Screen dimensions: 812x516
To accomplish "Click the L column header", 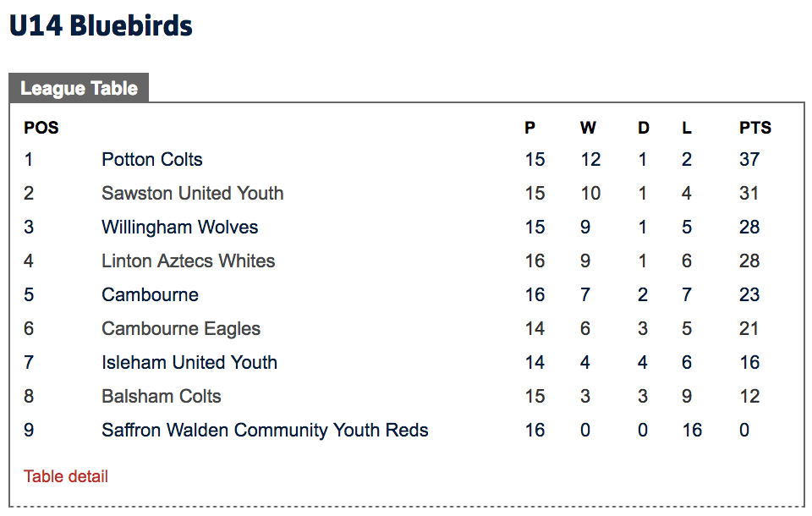I will pos(687,128).
